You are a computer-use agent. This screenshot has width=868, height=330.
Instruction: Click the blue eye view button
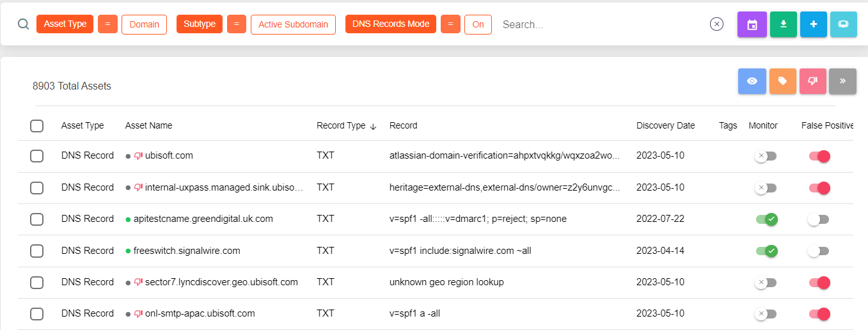tap(752, 81)
